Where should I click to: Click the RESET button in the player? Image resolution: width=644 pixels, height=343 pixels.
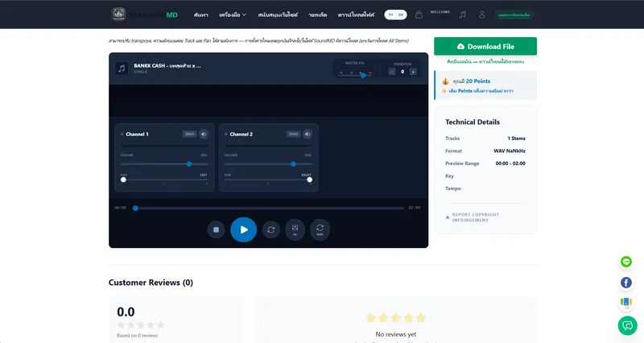pos(320,229)
